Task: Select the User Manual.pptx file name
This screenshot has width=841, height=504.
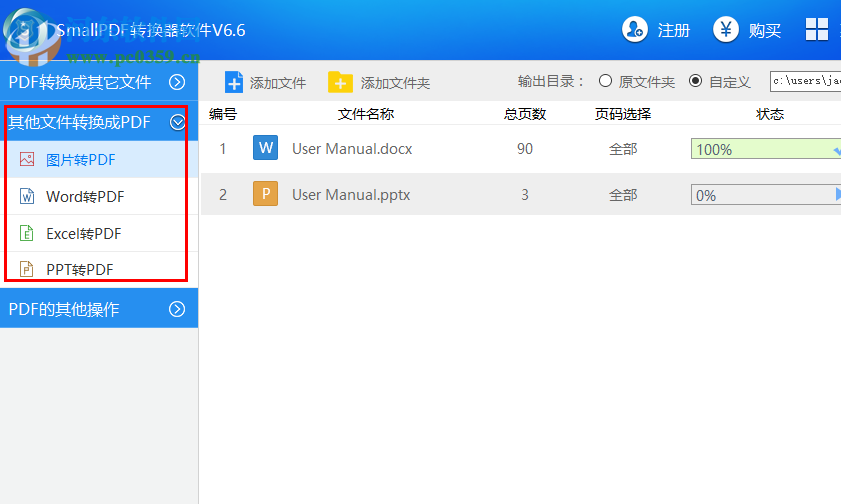Action: pos(351,194)
